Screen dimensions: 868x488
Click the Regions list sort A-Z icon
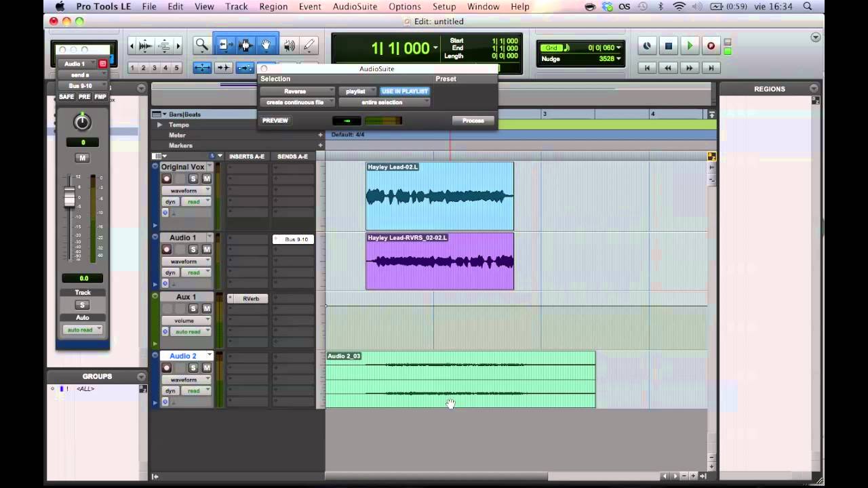[x=816, y=100]
